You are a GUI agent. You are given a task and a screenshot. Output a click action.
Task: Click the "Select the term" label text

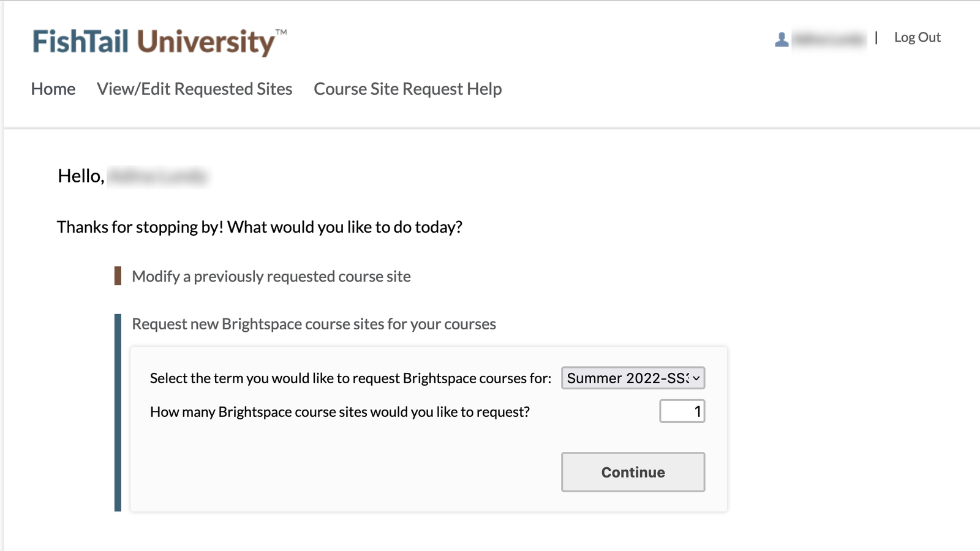350,378
